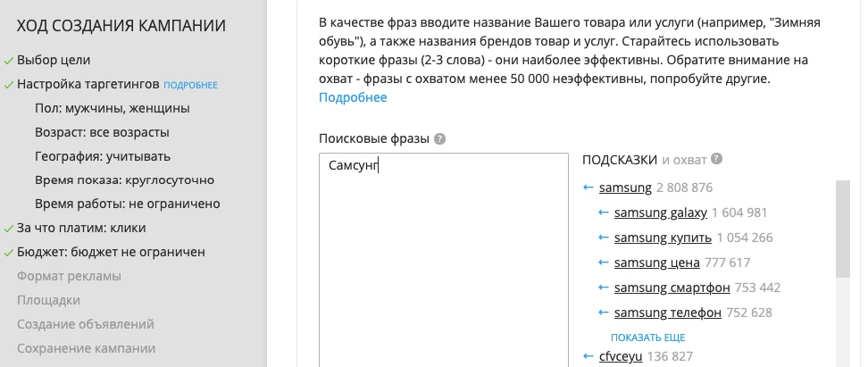This screenshot has width=868, height=367.
Task: Open the Подробнее link below the description
Action: point(353,97)
